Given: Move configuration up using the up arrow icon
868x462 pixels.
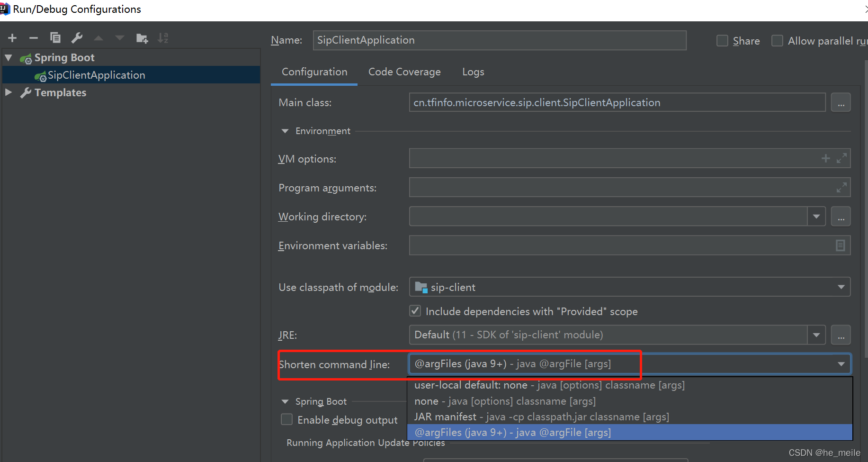Looking at the screenshot, I should [98, 38].
